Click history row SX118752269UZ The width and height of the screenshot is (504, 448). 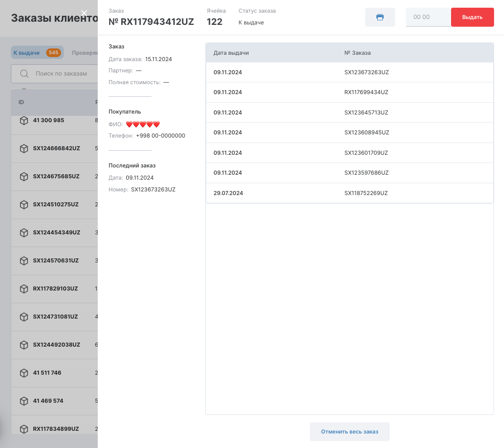pos(349,193)
